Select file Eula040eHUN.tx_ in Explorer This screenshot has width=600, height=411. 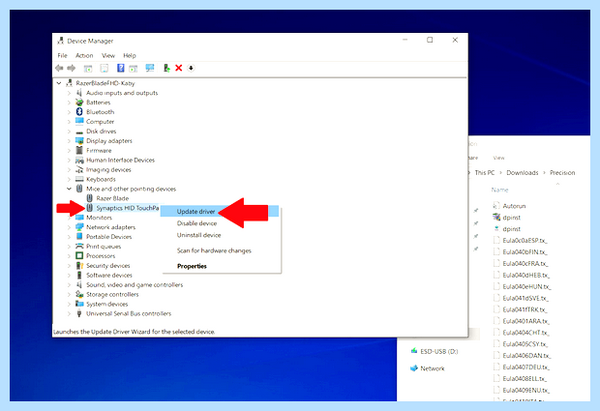527,287
